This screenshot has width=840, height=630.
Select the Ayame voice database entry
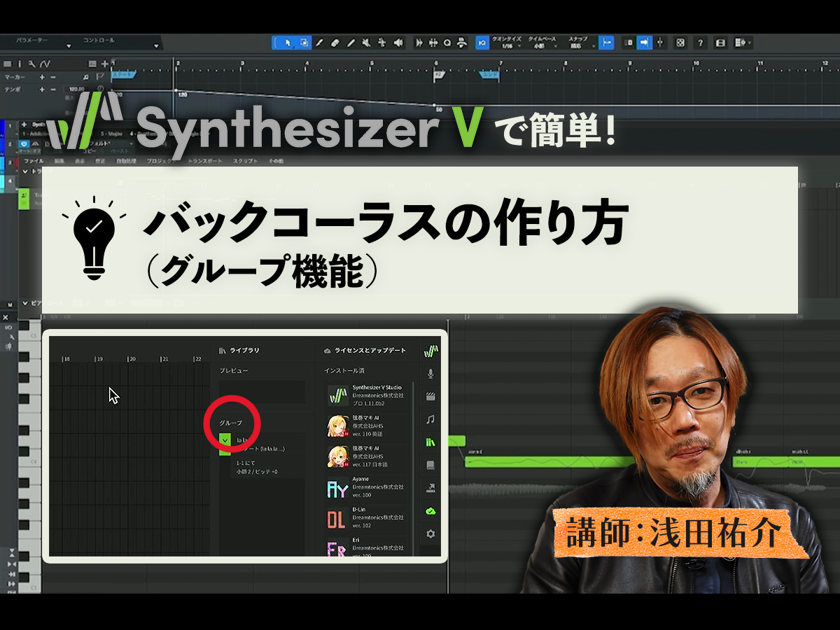click(366, 487)
